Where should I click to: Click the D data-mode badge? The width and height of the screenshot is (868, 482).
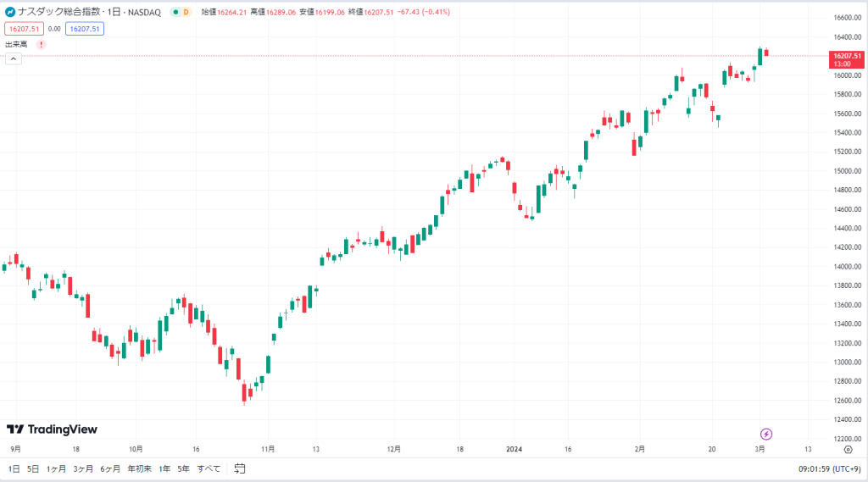186,12
